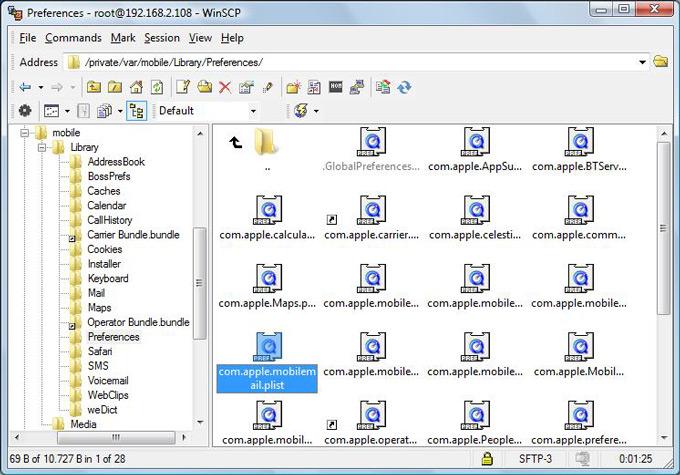This screenshot has height=475, width=680.
Task: Open transfer settings icon dropdown arrow
Action: click(120, 111)
